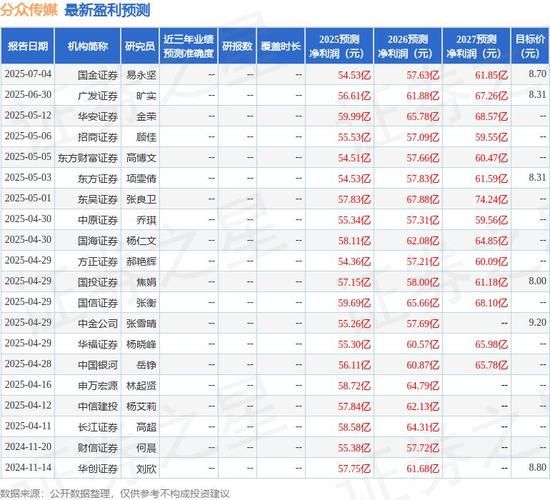The image size is (550, 500).
Task: Click the 最新盈利预测 heading
Action: click(107, 10)
